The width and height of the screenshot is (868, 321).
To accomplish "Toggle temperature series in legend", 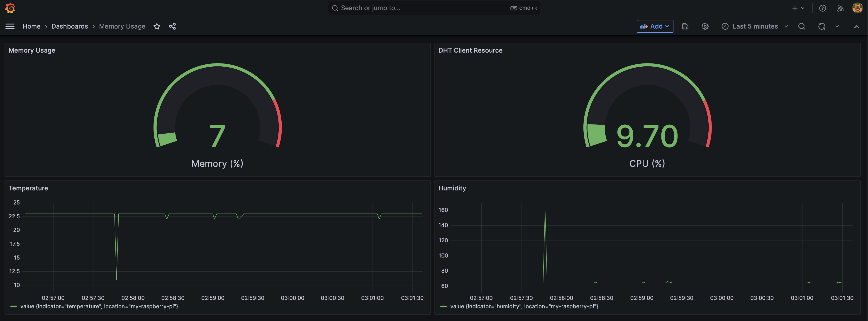I will click(x=99, y=306).
